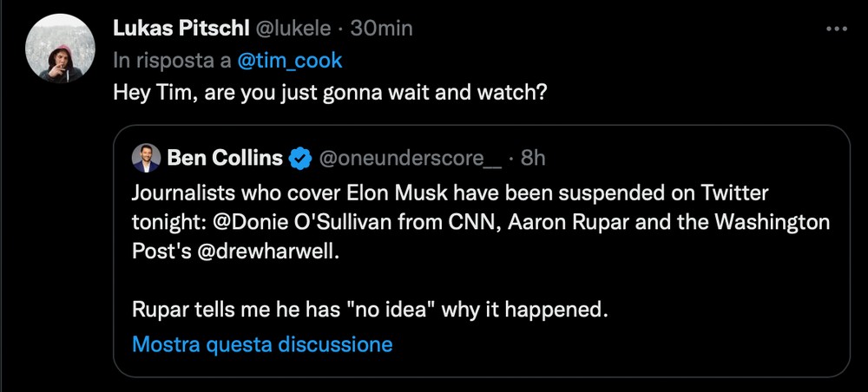Open the 30min timestamp link

click(x=380, y=29)
